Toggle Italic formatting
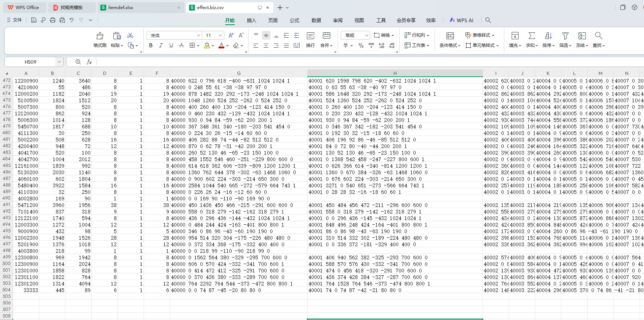644x320 pixels. pos(161,45)
